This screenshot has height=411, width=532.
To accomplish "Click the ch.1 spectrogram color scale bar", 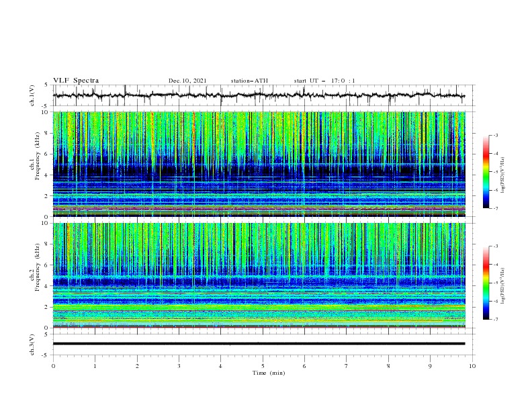I will 486,172.
